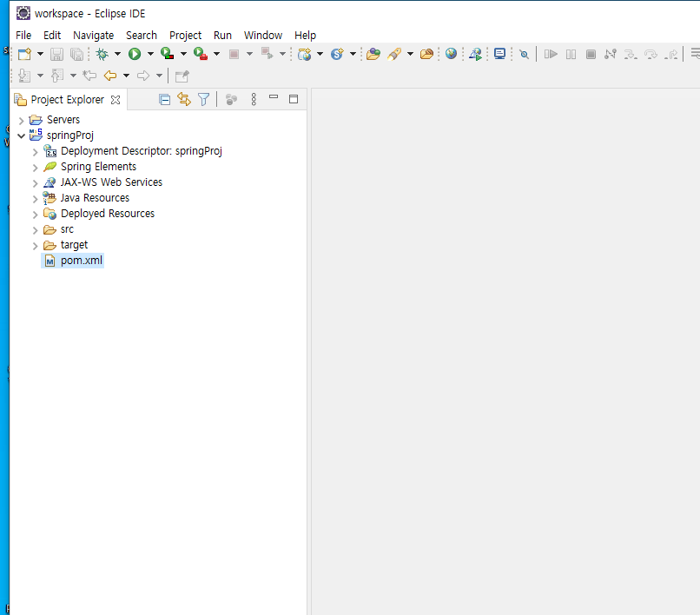This screenshot has width=700, height=615.
Task: Open the Debug configurations dropdown arrow
Action: point(117,54)
